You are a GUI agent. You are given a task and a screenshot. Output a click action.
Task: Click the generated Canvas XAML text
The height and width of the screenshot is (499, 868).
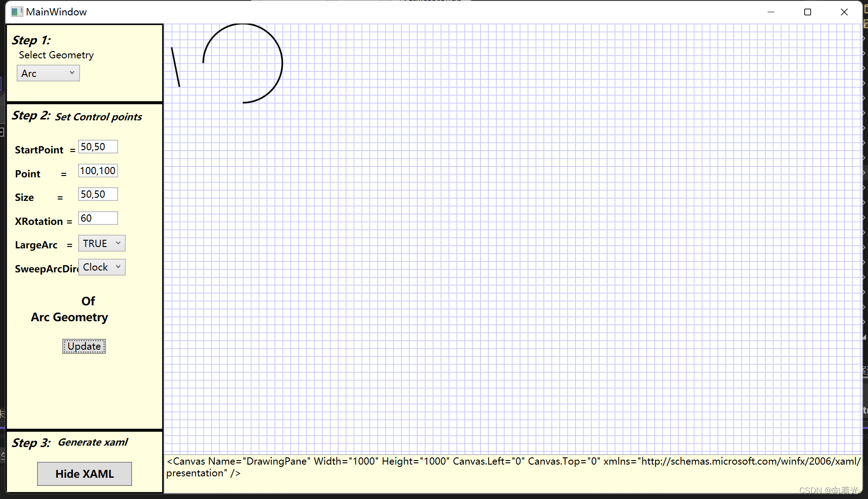tap(513, 467)
